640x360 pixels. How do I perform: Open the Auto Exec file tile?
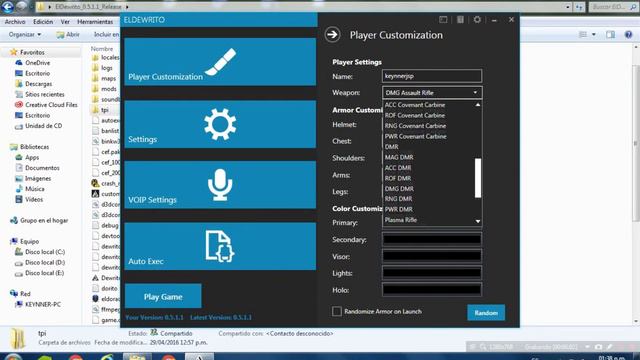[220, 246]
